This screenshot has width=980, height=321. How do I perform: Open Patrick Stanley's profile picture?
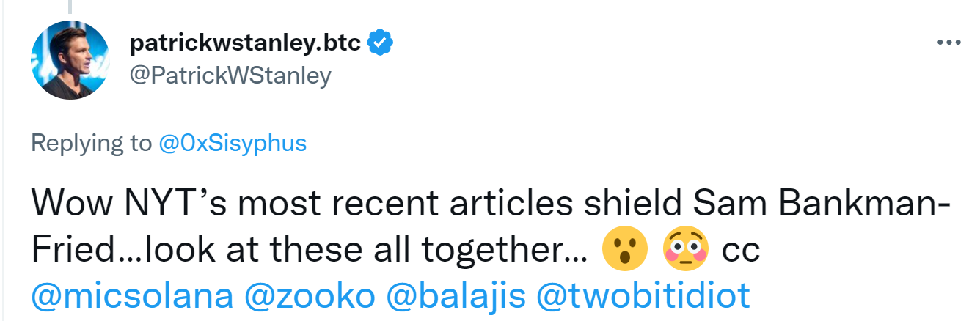tap(71, 59)
